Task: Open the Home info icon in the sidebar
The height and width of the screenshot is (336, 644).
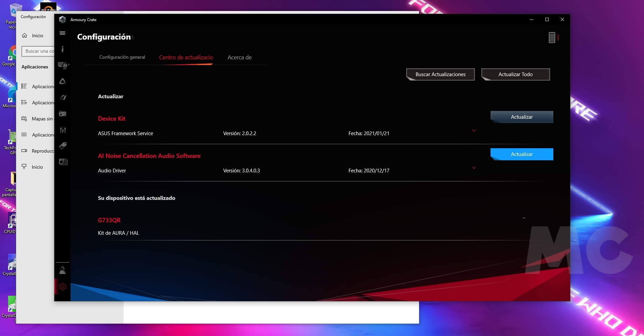Action: tap(62, 49)
